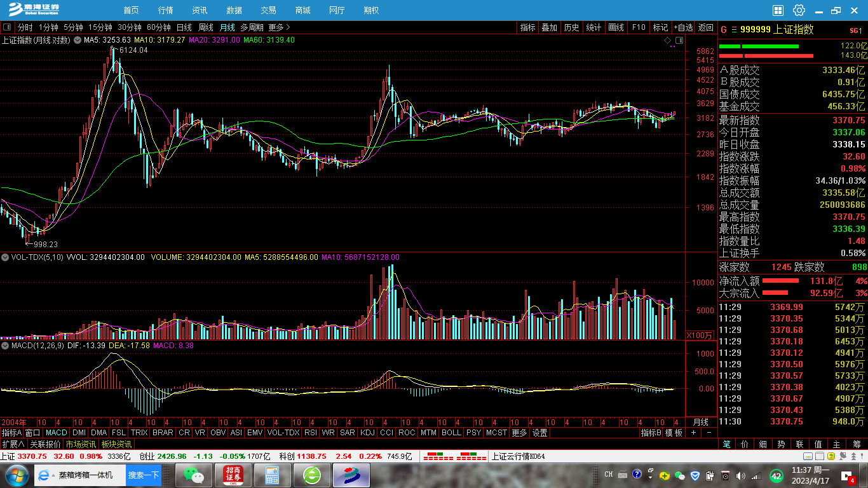
Task: Expand the 扩展∧ panel
Action: pos(13,444)
